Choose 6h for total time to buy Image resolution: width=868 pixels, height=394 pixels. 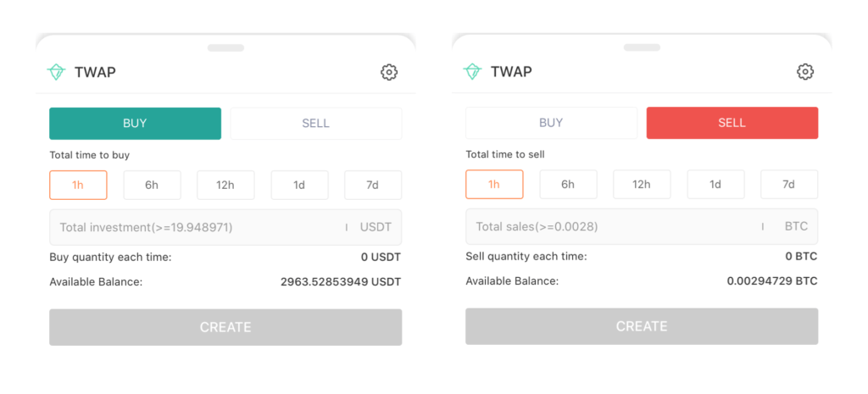(152, 185)
